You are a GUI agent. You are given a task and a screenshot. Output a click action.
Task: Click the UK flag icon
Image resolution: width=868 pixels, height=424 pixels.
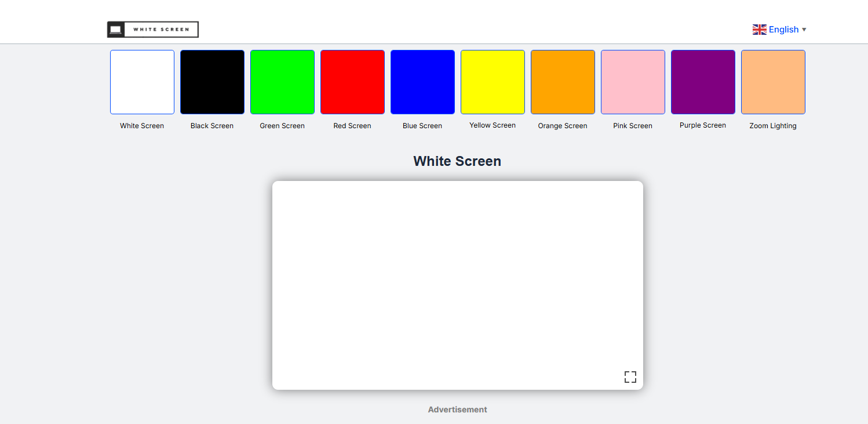tap(760, 30)
